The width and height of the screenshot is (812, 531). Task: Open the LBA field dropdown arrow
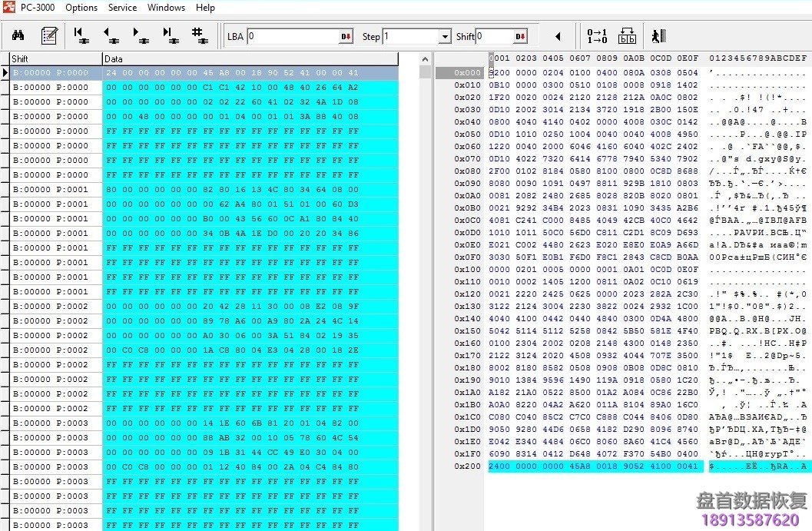346,37
